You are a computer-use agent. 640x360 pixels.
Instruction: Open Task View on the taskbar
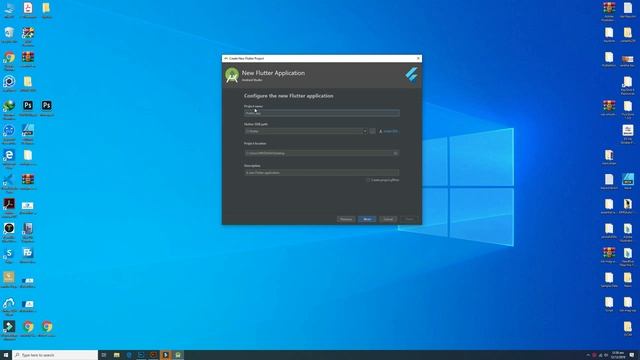(104, 355)
